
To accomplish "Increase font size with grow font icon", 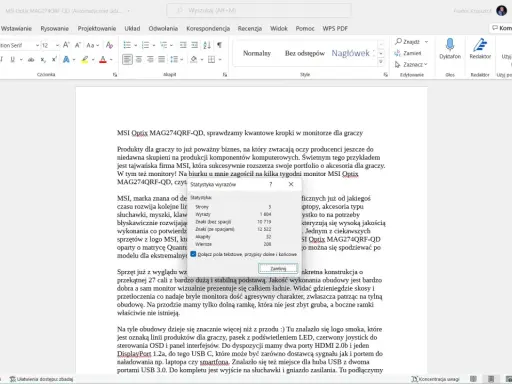I will (66, 45).
